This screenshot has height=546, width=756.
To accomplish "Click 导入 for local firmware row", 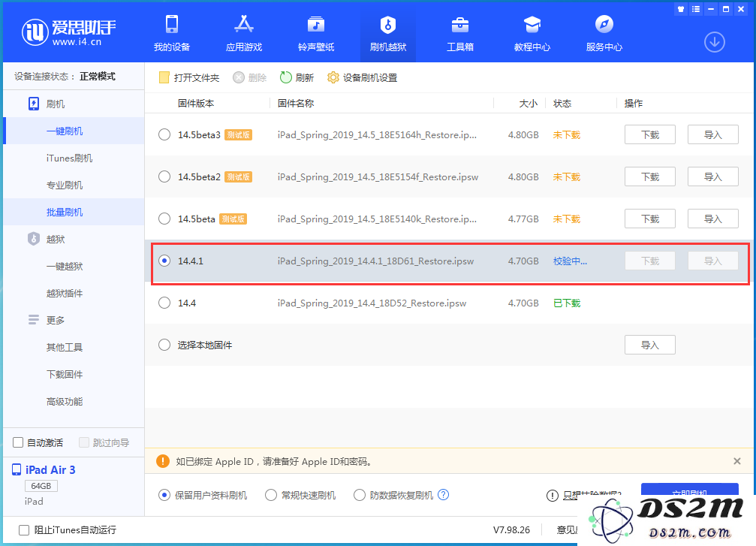I will 650,345.
